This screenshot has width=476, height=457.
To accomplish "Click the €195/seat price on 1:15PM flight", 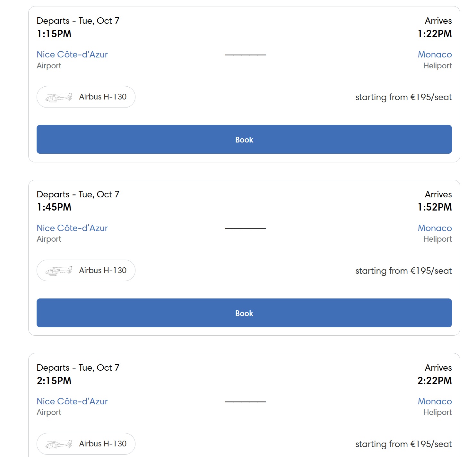I will [431, 97].
